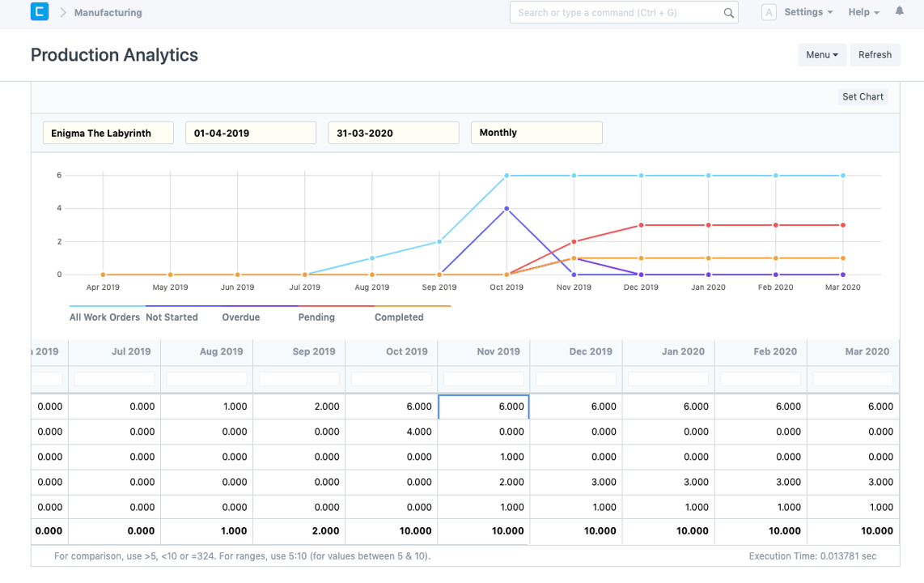
Task: Open the Menu dropdown button
Action: tap(821, 55)
